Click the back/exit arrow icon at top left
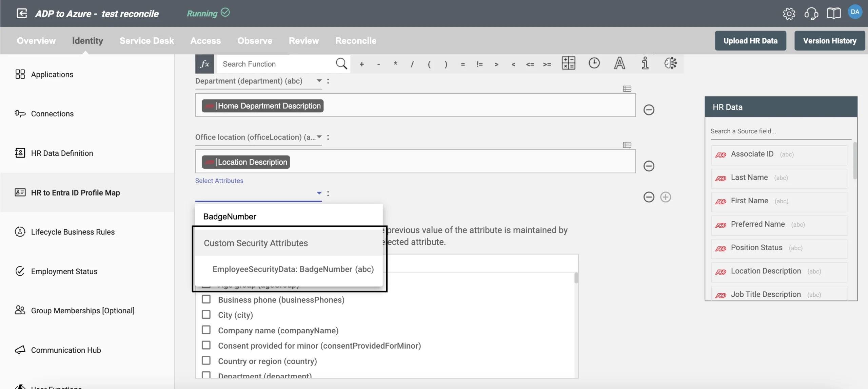 click(22, 14)
